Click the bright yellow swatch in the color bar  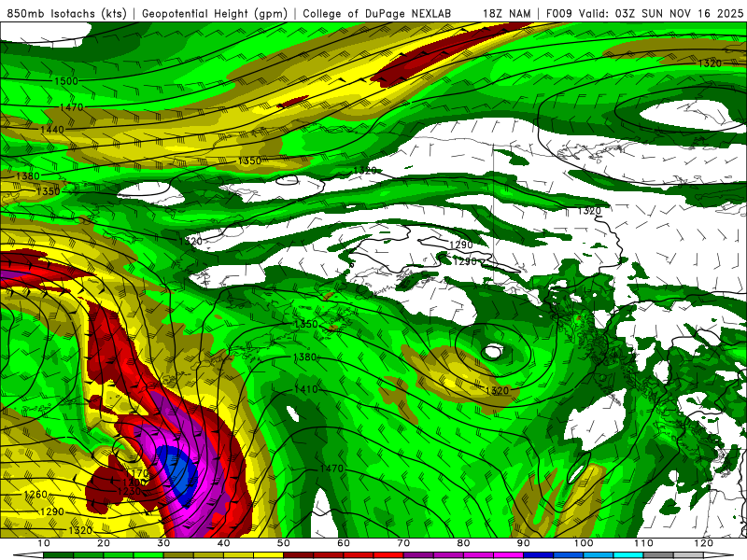[268, 555]
